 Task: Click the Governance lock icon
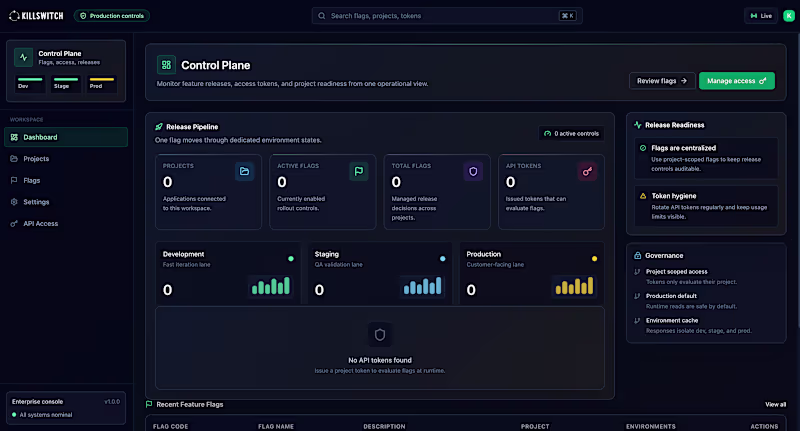pos(638,256)
